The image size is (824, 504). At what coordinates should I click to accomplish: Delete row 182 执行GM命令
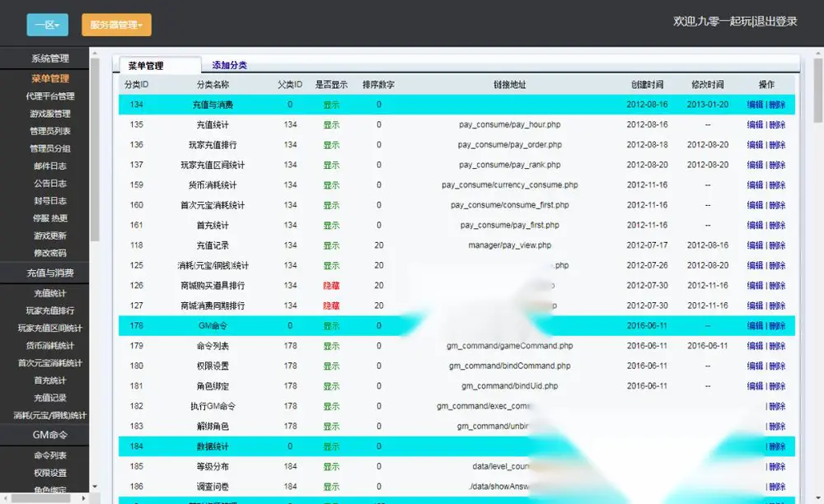pos(777,406)
